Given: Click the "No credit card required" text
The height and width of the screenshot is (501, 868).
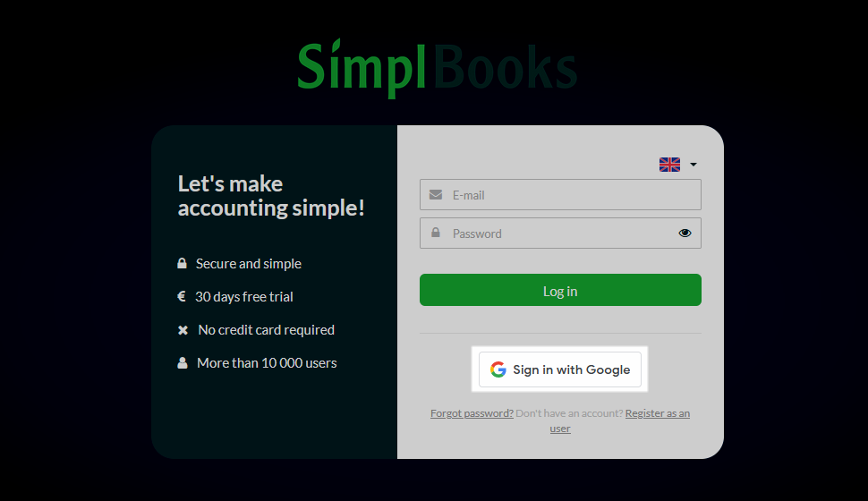Looking at the screenshot, I should coord(267,330).
